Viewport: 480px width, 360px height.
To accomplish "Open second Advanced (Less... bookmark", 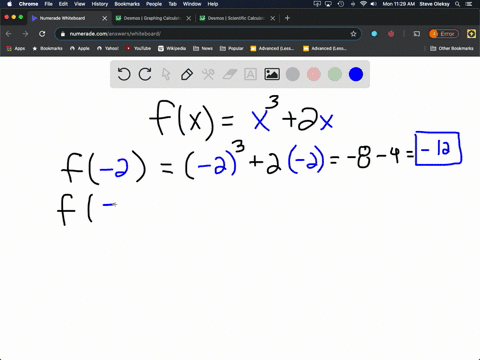I will pyautogui.click(x=325, y=48).
